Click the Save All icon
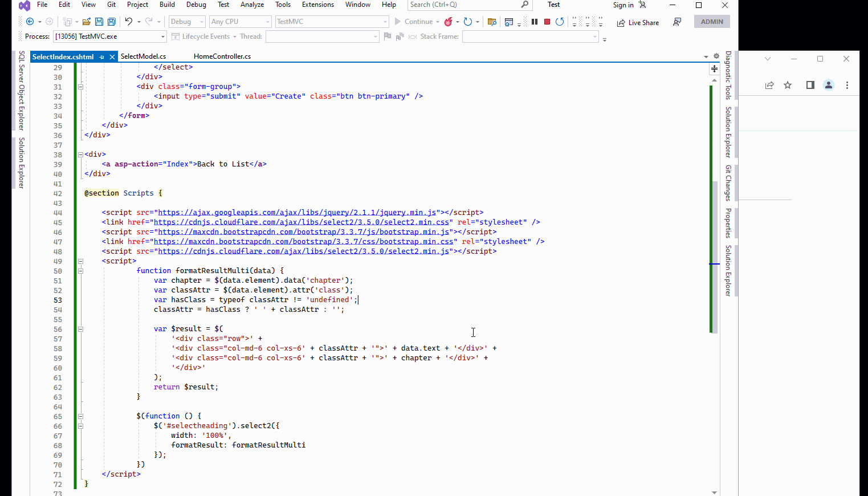The height and width of the screenshot is (496, 868). tap(112, 22)
